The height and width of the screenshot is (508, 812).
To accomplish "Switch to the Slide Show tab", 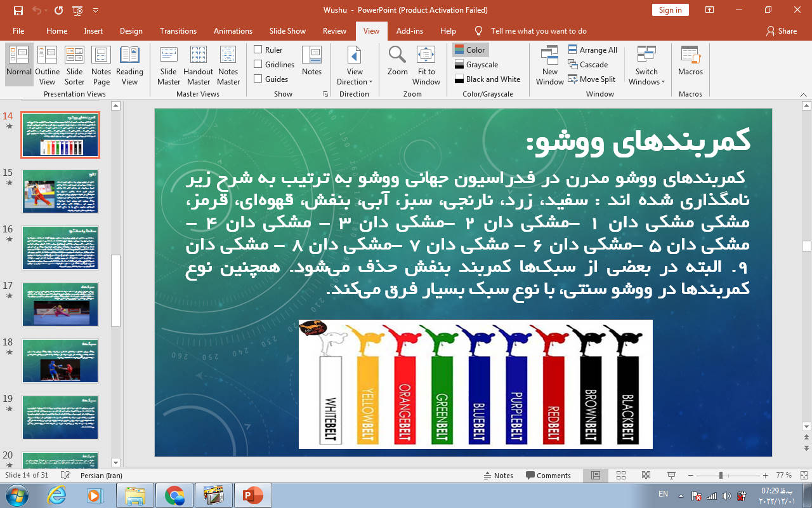I will (287, 31).
